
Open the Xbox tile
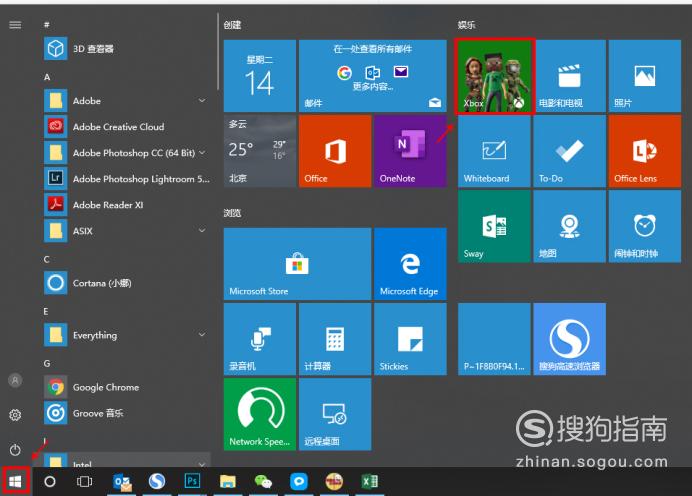click(494, 76)
